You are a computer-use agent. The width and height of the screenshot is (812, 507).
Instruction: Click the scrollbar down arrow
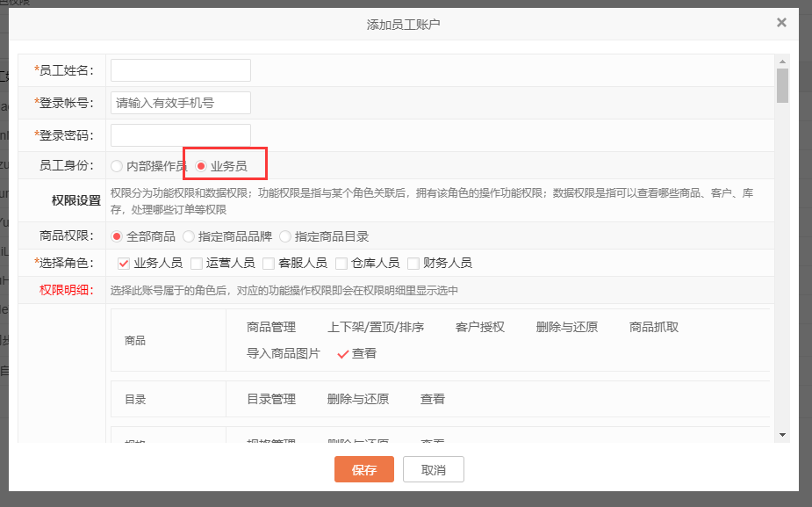782,434
